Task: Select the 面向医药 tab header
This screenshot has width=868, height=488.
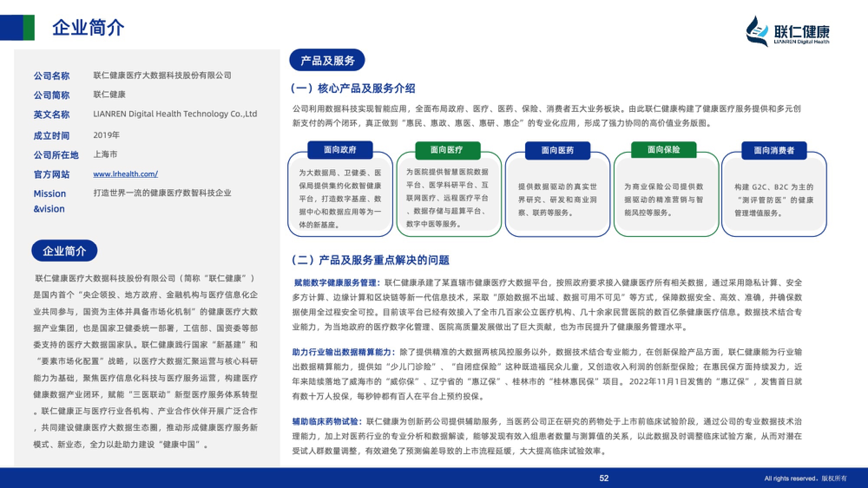Action: (x=557, y=150)
